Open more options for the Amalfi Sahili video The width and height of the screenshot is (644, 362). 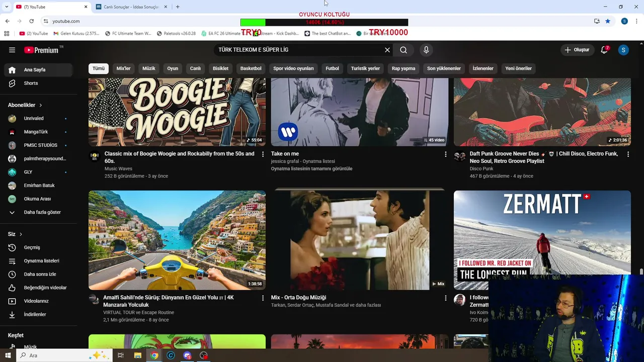click(263, 298)
